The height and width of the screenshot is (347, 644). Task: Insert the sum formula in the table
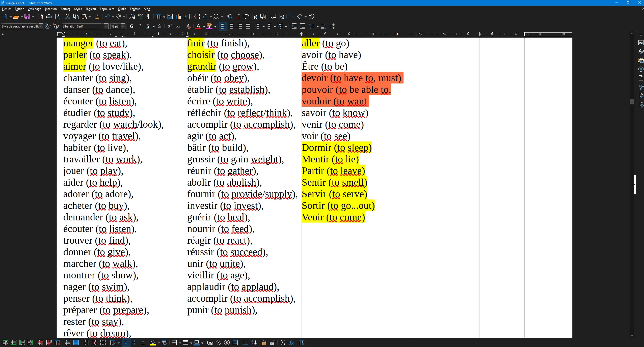click(282, 343)
